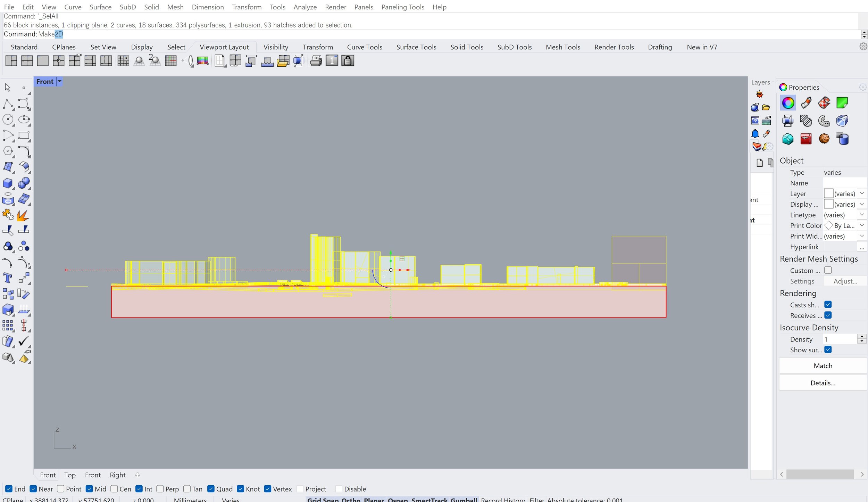Open the Print Color dropdown
The image size is (868, 502).
coord(862,225)
